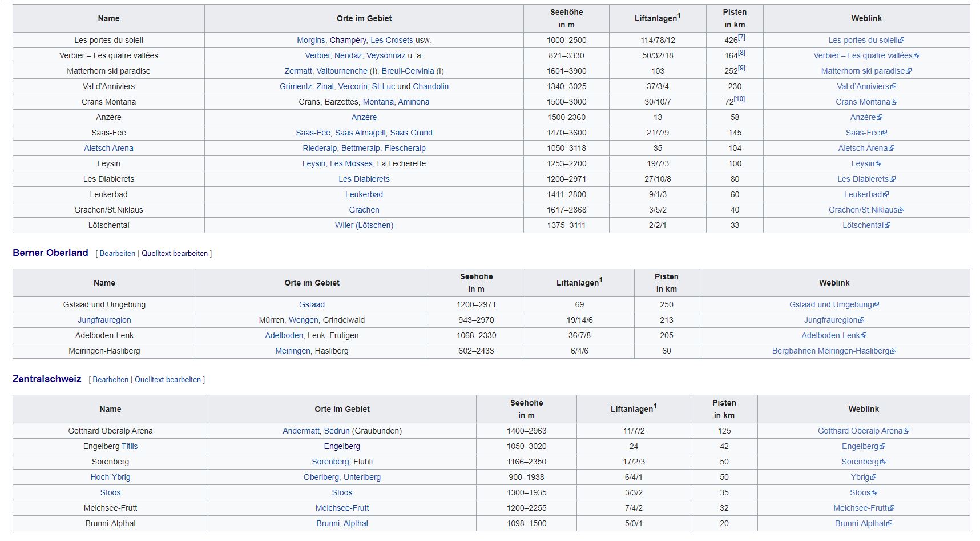Image resolution: width=980 pixels, height=541 pixels.
Task: Open footnote reference 8 beside 164
Action: pos(741,53)
